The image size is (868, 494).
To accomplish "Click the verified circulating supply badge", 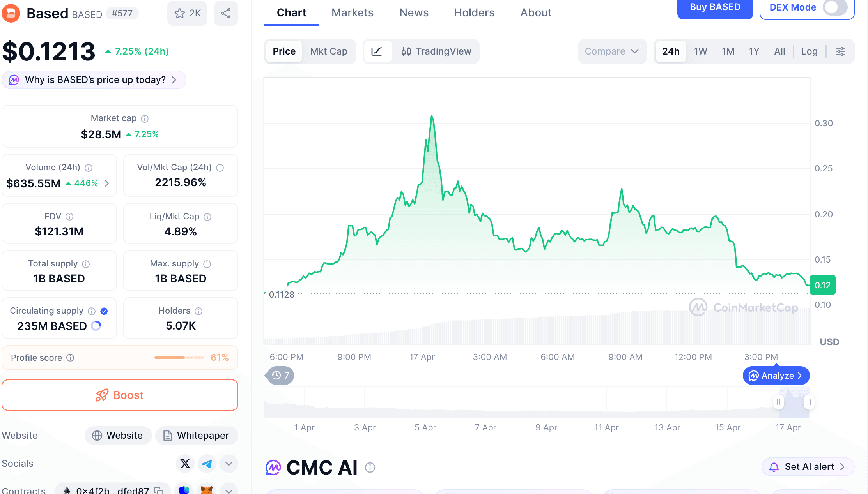I will [x=104, y=311].
